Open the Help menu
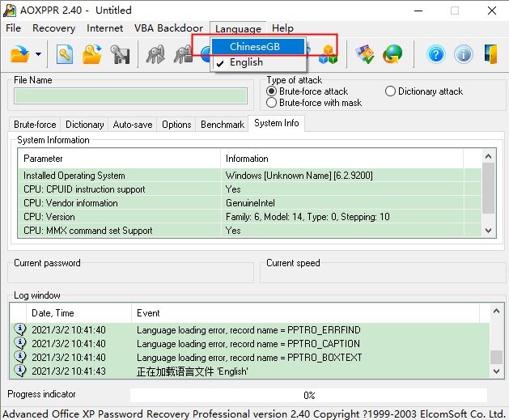 [x=282, y=28]
